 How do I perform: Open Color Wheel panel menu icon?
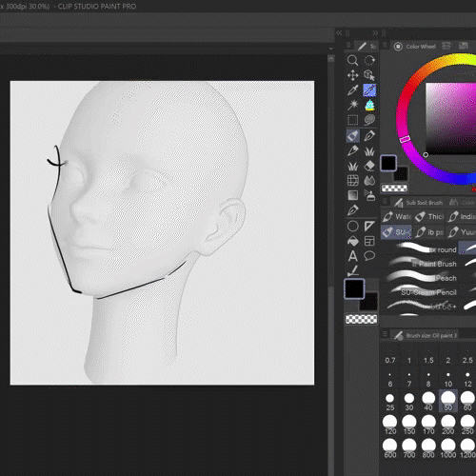(x=385, y=46)
